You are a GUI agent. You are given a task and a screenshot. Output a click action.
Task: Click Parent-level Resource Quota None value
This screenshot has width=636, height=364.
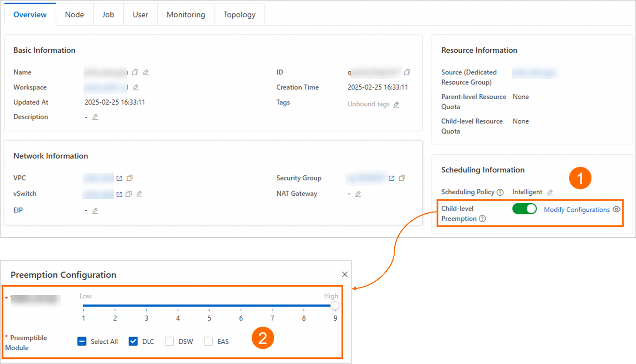(x=520, y=97)
